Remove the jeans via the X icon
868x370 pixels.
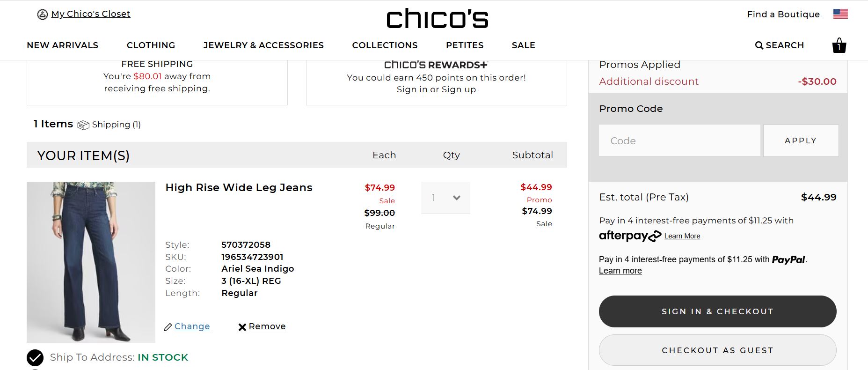tap(242, 326)
